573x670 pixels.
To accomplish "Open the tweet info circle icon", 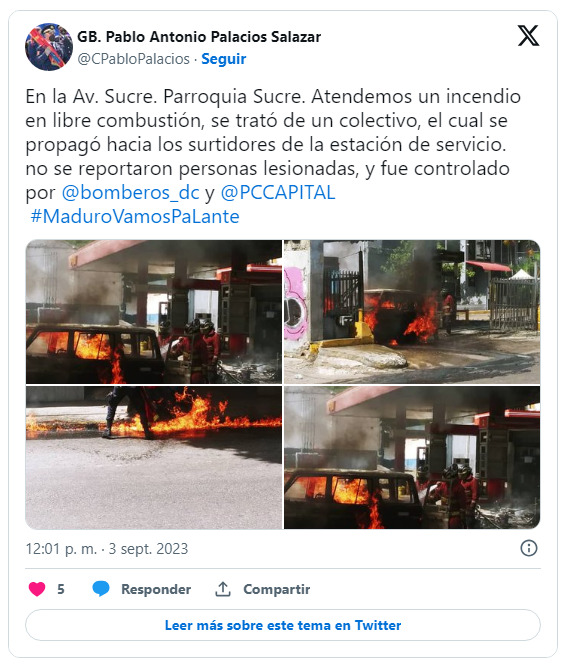I will pos(529,548).
